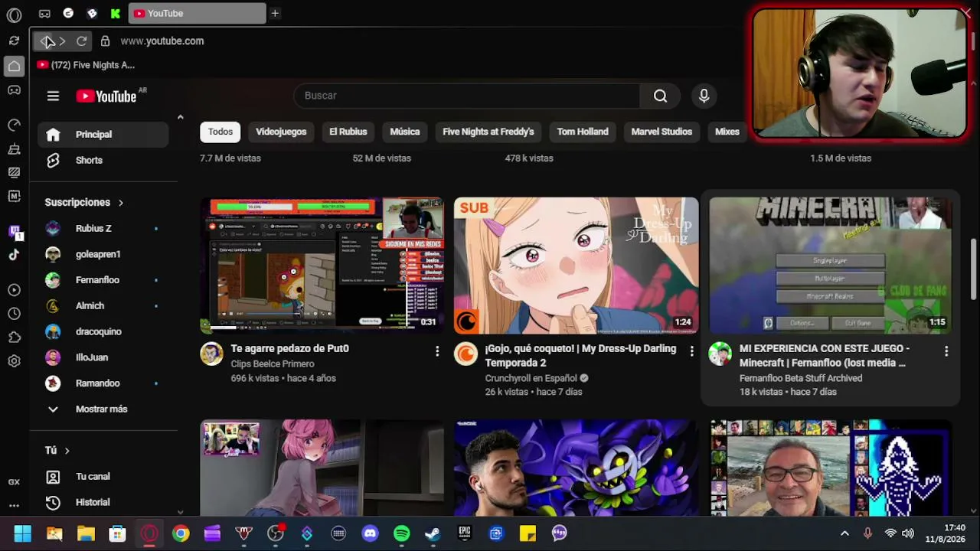Open options for the Fernanfloo Minecraft video
980x551 pixels.
point(946,351)
